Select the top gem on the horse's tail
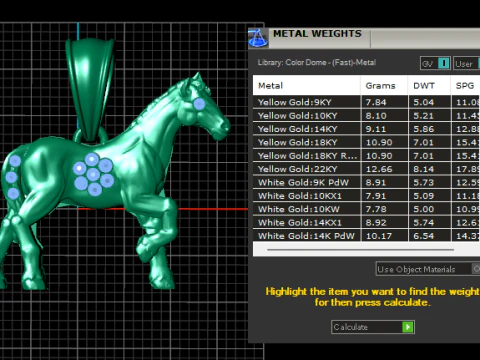This screenshot has height=360, width=480. 15,161
